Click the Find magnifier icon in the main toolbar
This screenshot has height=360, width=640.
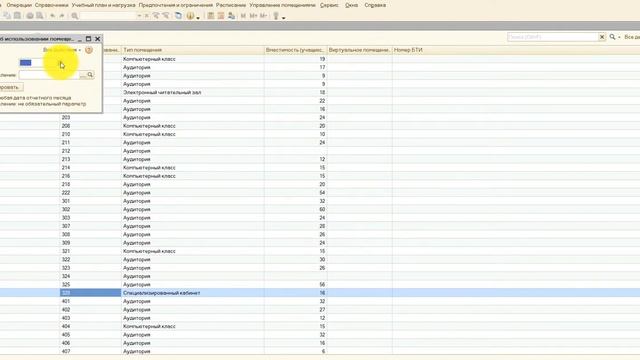[75, 16]
